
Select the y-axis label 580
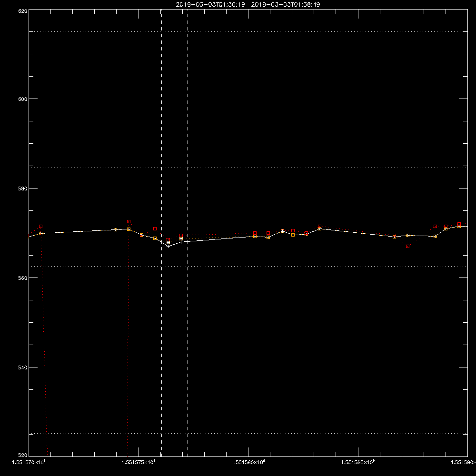point(23,188)
